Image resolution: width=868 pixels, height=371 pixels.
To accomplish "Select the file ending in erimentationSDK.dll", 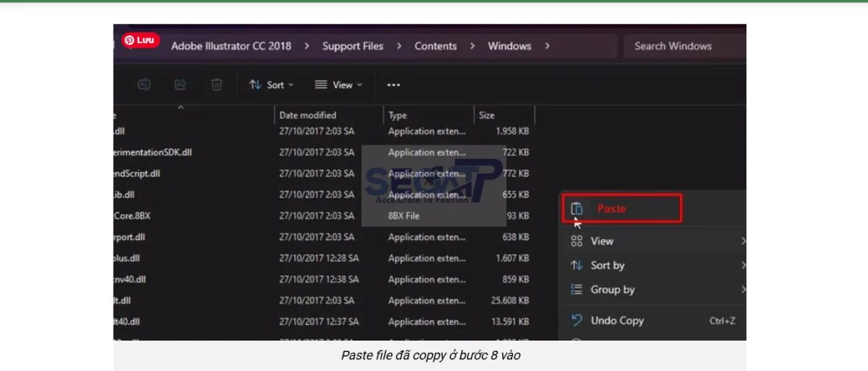I will 153,153.
